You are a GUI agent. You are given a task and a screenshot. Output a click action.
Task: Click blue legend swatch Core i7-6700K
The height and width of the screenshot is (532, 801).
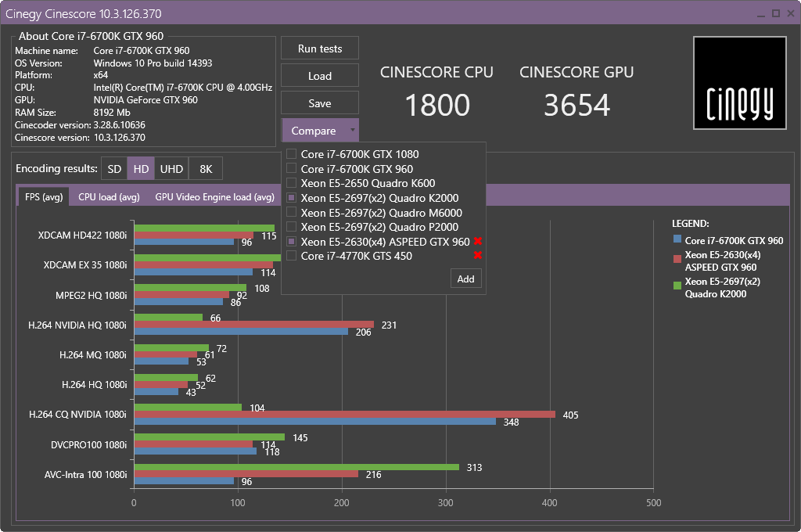click(677, 239)
